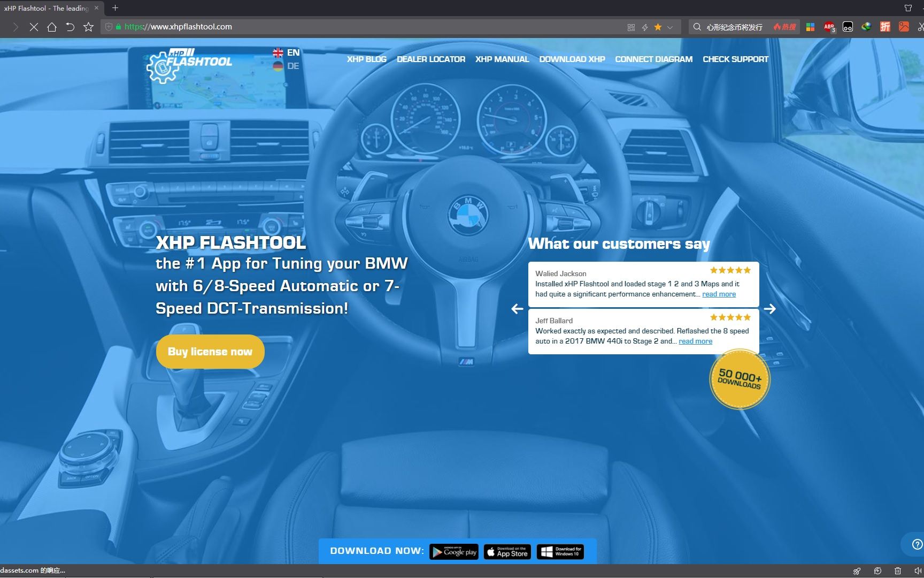924x578 pixels.
Task: Open the skin t-shirt icon in title bar
Action: [x=908, y=8]
